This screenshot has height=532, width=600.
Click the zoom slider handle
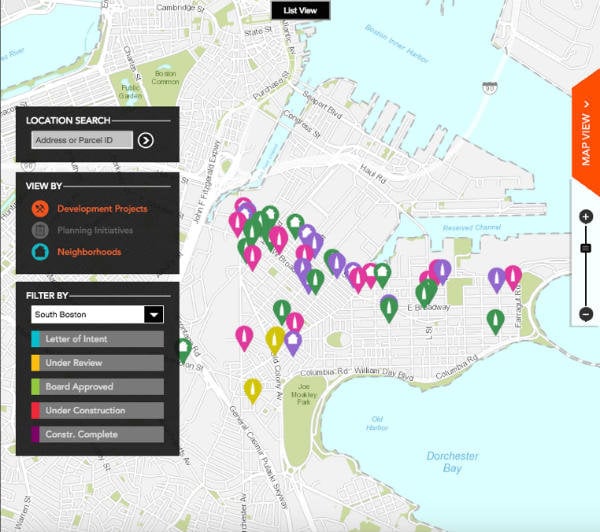pos(586,248)
